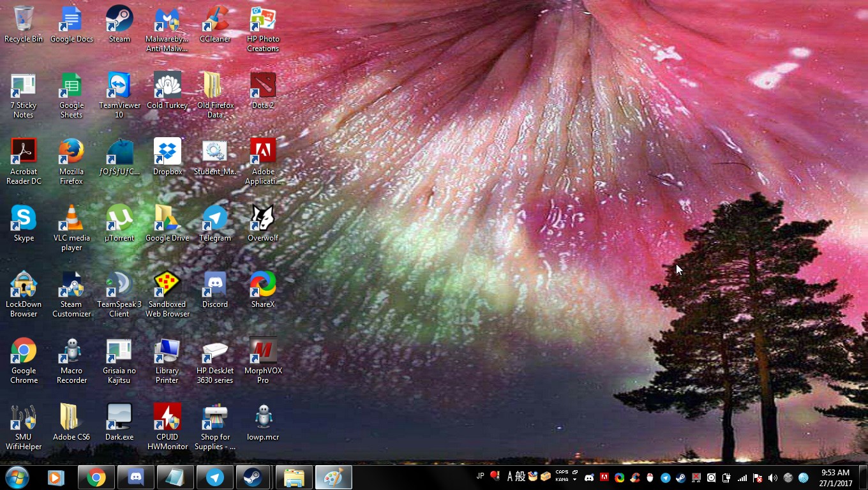Screen dimensions: 868x490
Task: Select the Google Chrome desktop shortcut
Action: pos(24,361)
